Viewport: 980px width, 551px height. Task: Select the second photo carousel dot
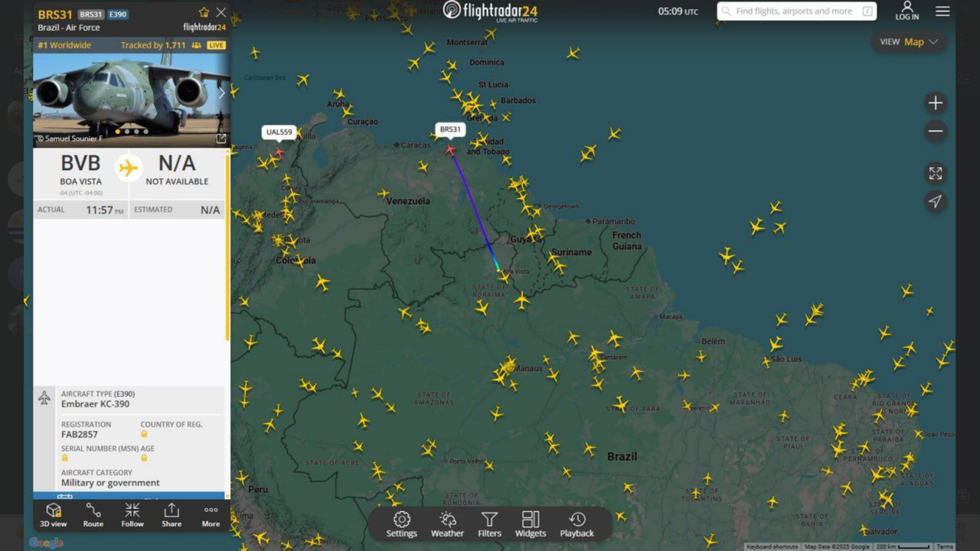pos(127,132)
